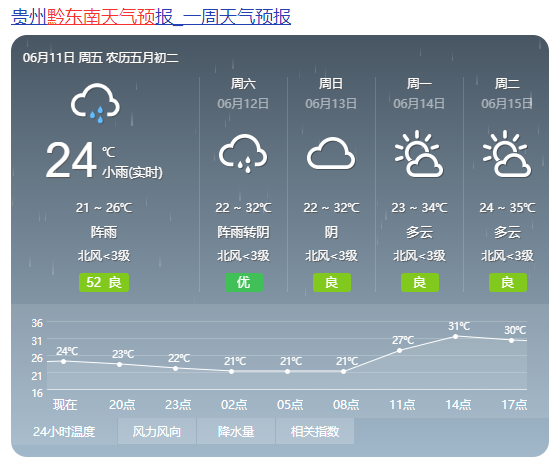The image size is (554, 465).
Task: Click the 06月12日 date label
Action: point(243,104)
